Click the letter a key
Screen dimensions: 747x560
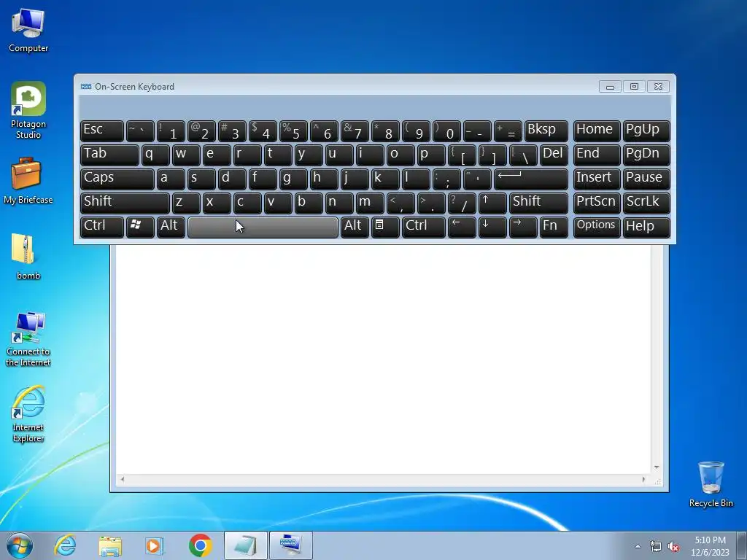click(x=171, y=179)
